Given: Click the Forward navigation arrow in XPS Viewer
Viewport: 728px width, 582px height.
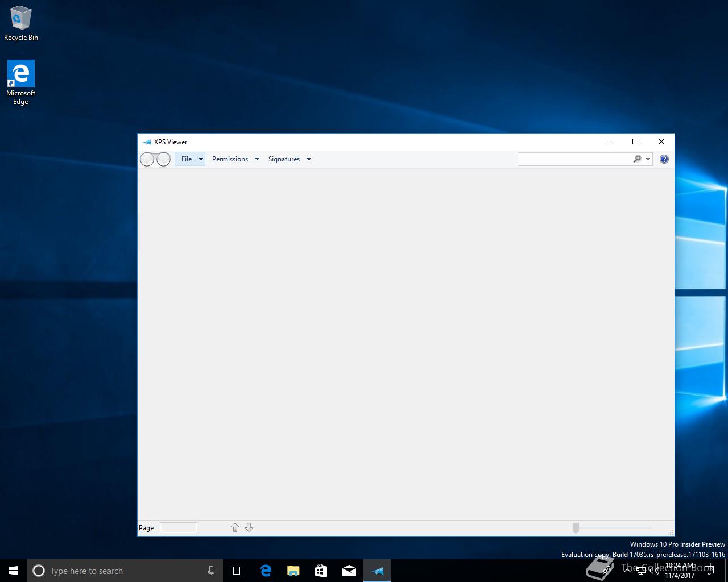Looking at the screenshot, I should click(x=163, y=160).
